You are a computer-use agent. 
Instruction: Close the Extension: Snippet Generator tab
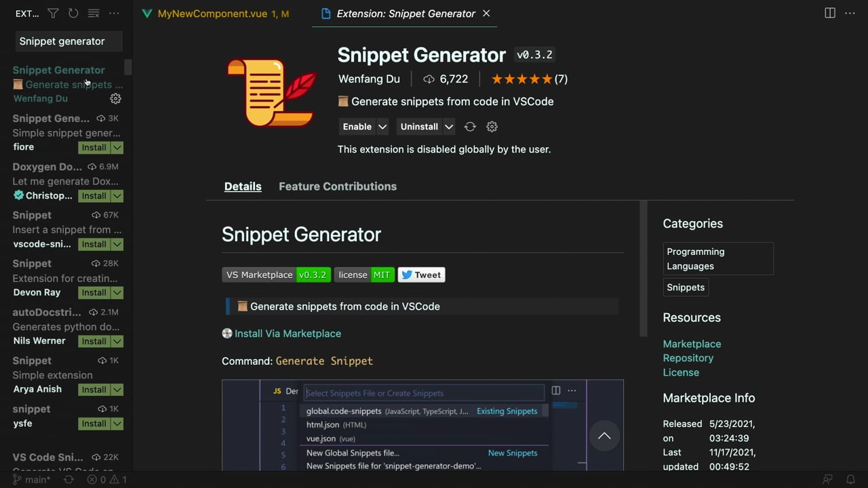[486, 14]
